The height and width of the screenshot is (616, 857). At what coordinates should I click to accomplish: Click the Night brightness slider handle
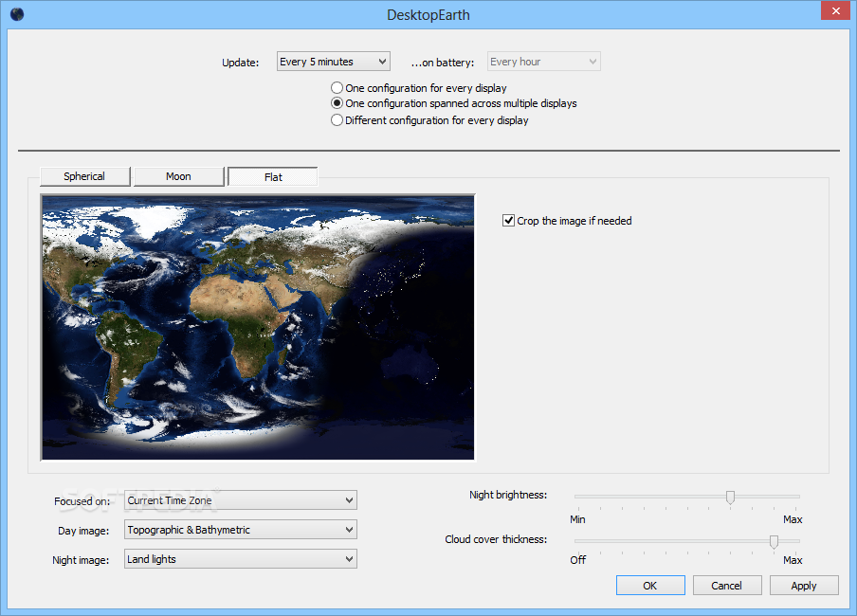click(x=730, y=497)
